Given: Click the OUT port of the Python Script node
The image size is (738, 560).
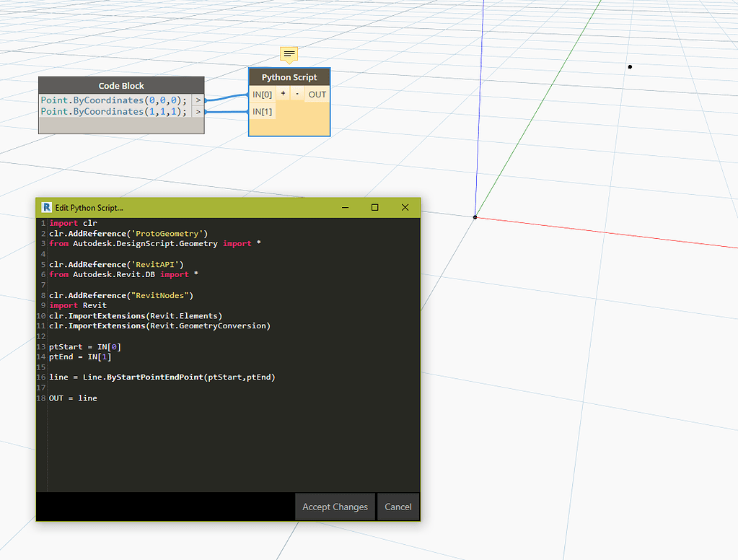Looking at the screenshot, I should click(x=317, y=94).
